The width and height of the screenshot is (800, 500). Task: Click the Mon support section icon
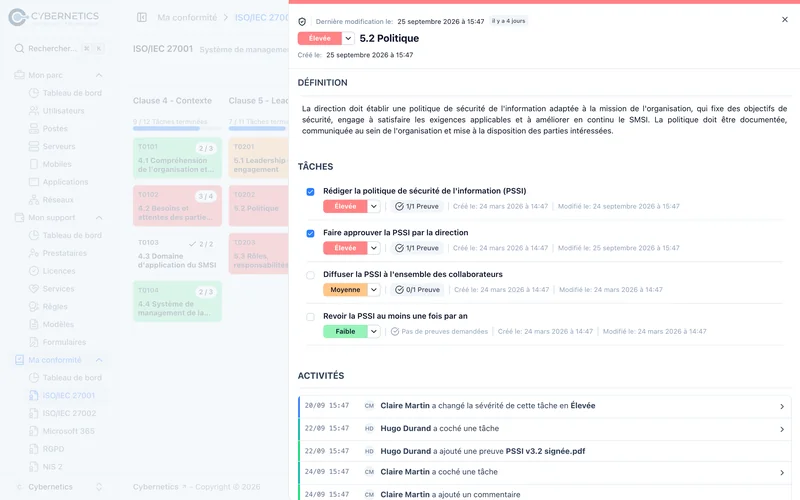(x=19, y=217)
